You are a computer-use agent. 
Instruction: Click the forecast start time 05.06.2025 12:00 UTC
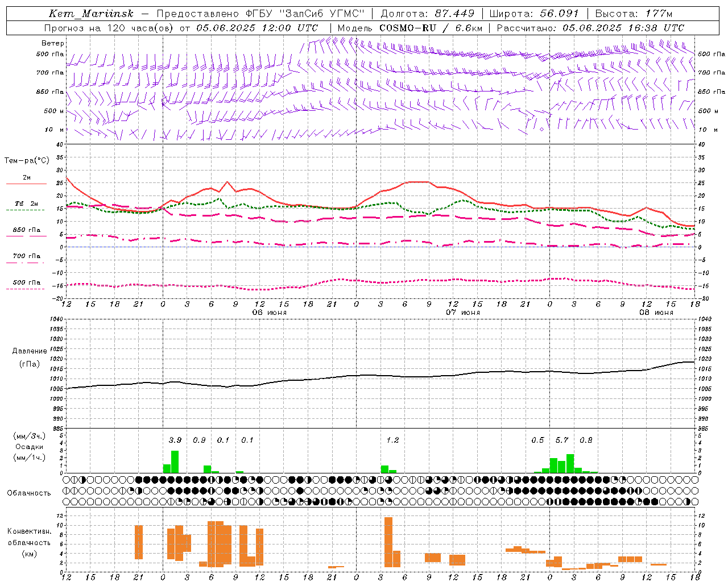click(257, 28)
